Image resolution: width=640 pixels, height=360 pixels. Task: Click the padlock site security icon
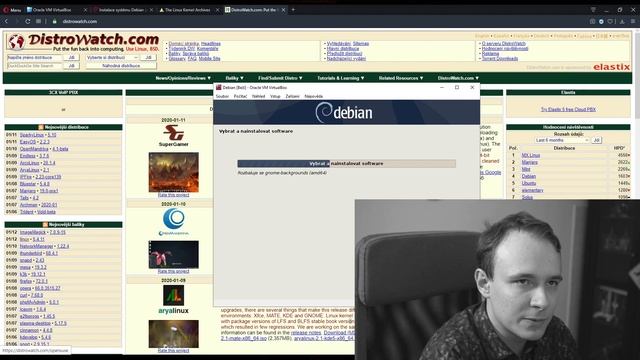[x=55, y=21]
